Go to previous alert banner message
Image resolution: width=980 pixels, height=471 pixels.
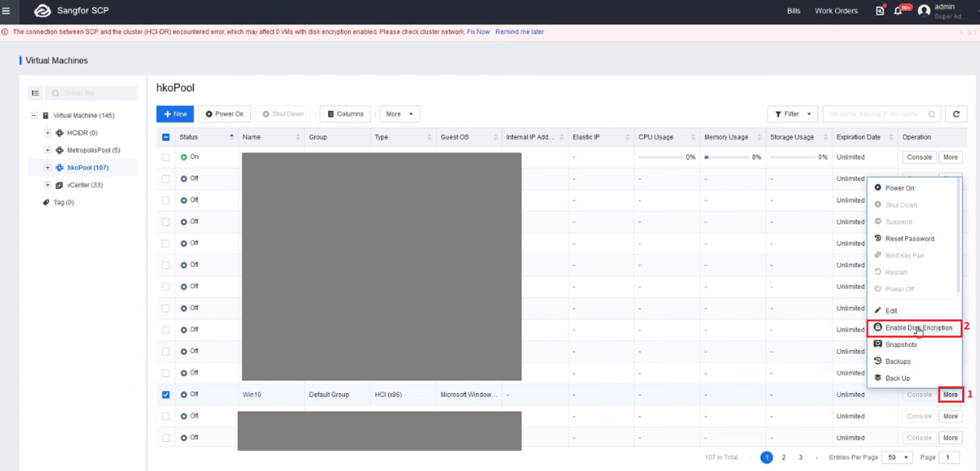click(x=962, y=33)
